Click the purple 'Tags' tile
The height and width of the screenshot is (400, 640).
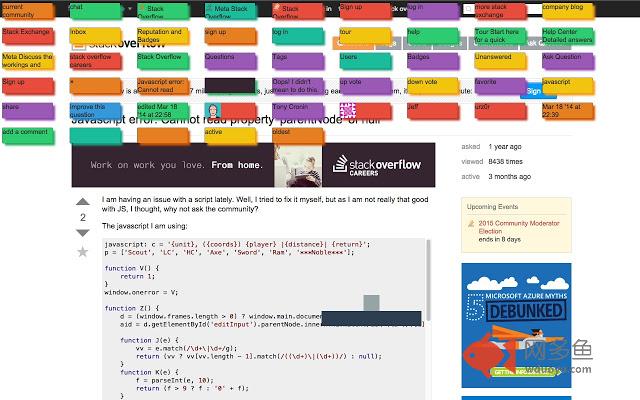[x=298, y=61]
